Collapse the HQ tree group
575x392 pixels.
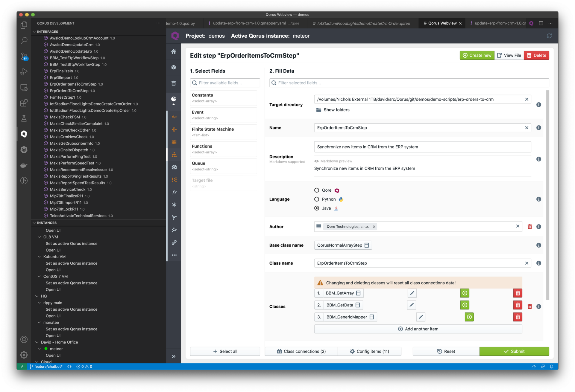(x=37, y=296)
